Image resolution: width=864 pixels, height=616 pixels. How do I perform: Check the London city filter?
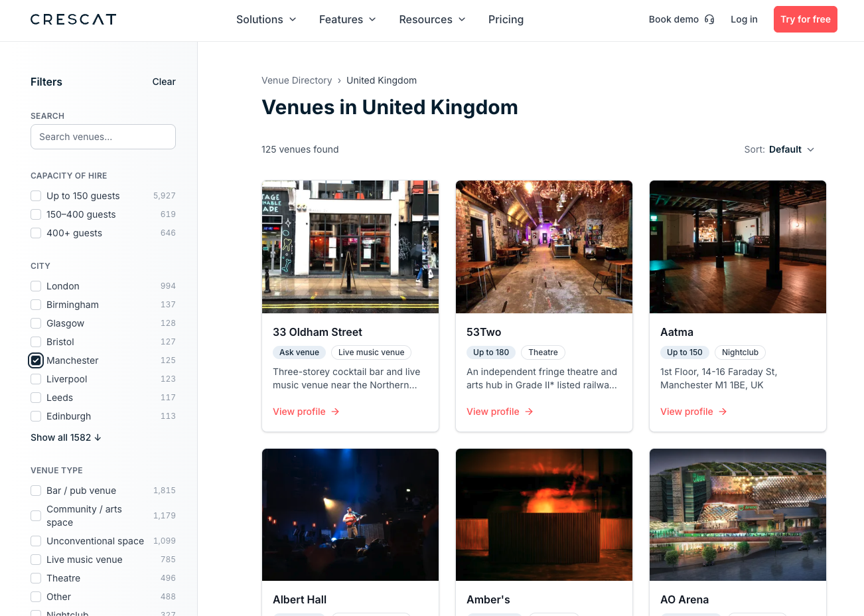(x=36, y=286)
